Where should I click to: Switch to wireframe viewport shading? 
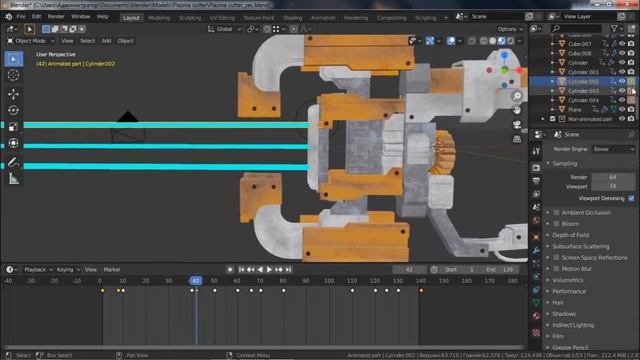click(x=484, y=41)
